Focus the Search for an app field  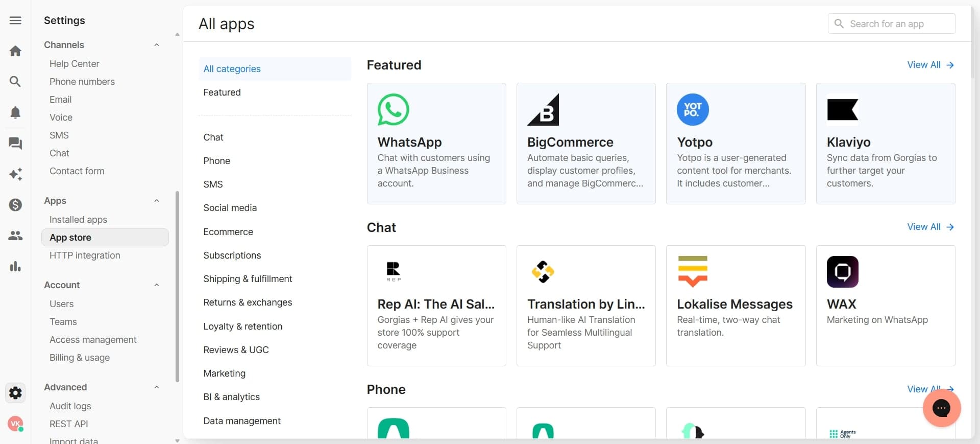point(891,24)
